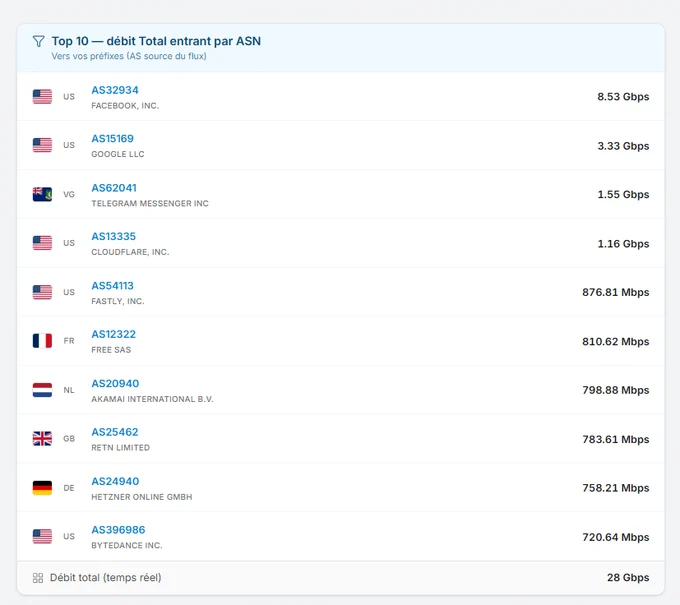
Task: Click the 8.53 Gbps throughput value
Action: 623,97
